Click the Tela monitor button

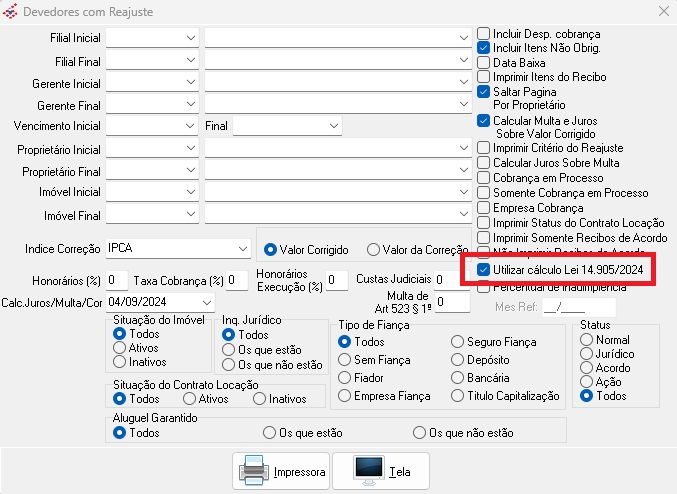(x=381, y=470)
